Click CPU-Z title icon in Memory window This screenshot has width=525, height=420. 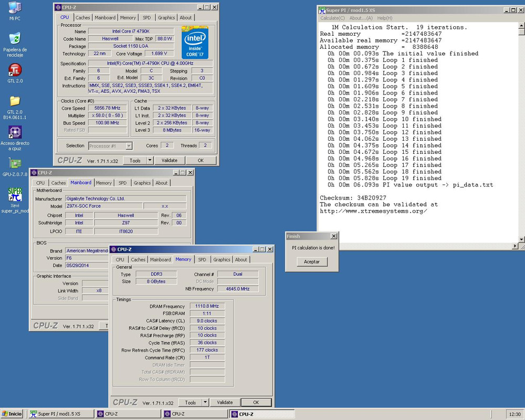113,249
